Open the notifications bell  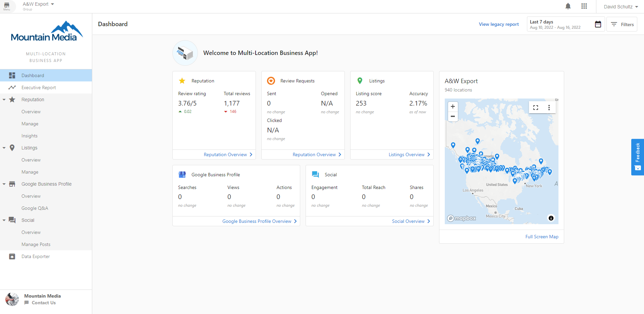click(568, 6)
